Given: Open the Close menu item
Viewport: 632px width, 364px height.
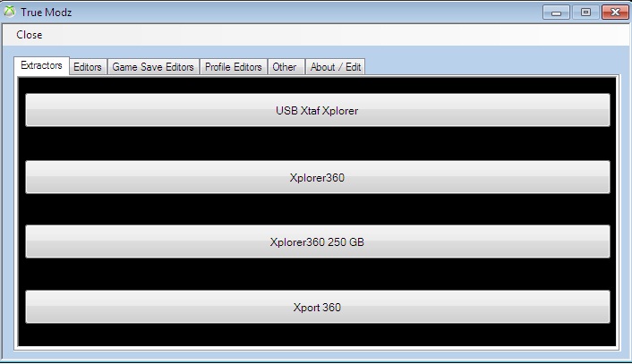Looking at the screenshot, I should click(x=29, y=35).
